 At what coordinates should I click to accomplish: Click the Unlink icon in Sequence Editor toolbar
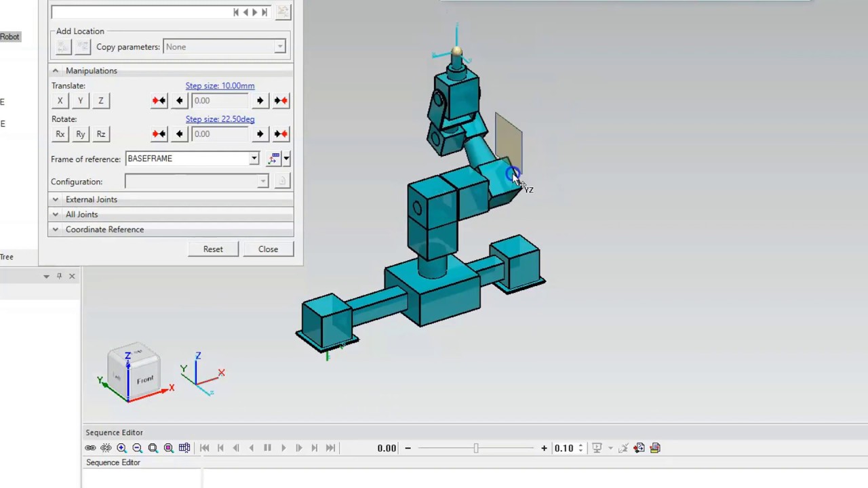[106, 448]
